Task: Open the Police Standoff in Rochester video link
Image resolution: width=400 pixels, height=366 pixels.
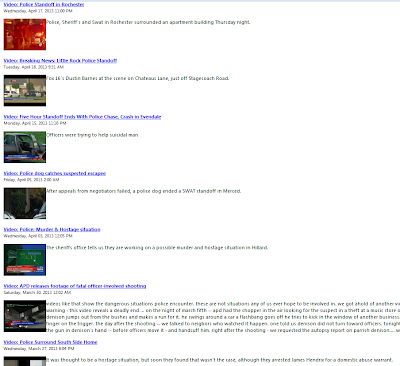Action: pos(44,5)
